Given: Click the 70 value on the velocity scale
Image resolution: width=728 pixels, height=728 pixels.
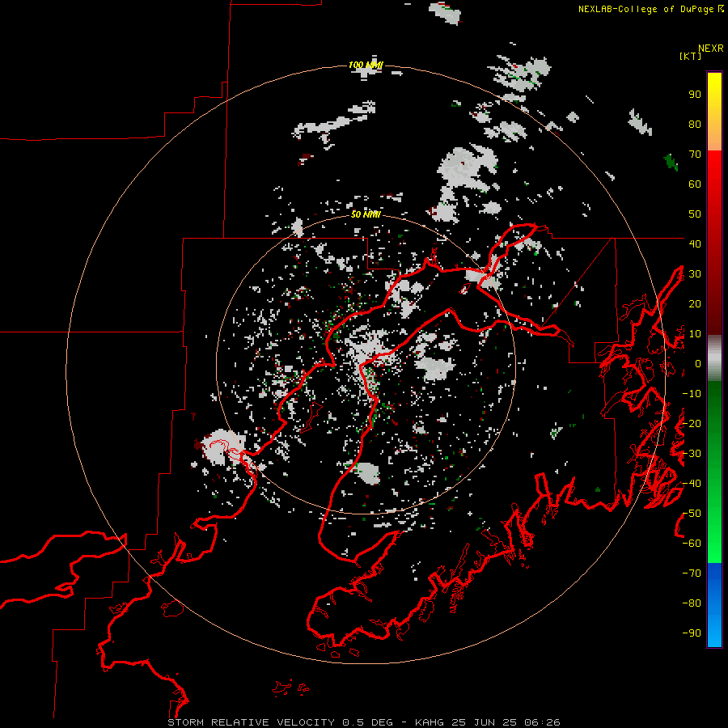Looking at the screenshot, I should pyautogui.click(x=695, y=154).
